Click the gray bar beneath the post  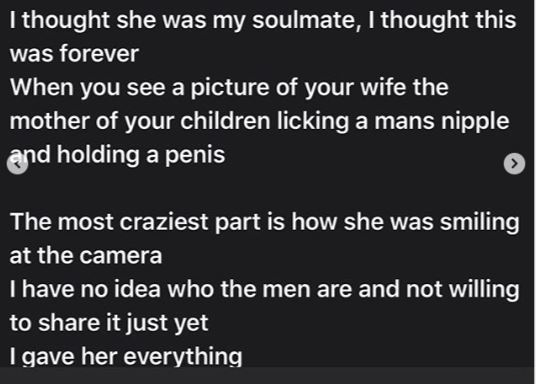click(267, 375)
